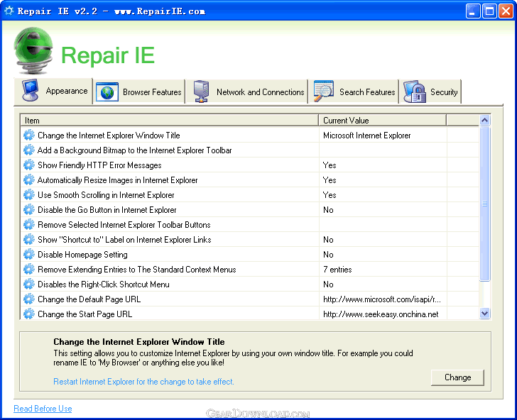Open the Network and Connections tab
517x420 pixels.
pyautogui.click(x=246, y=92)
